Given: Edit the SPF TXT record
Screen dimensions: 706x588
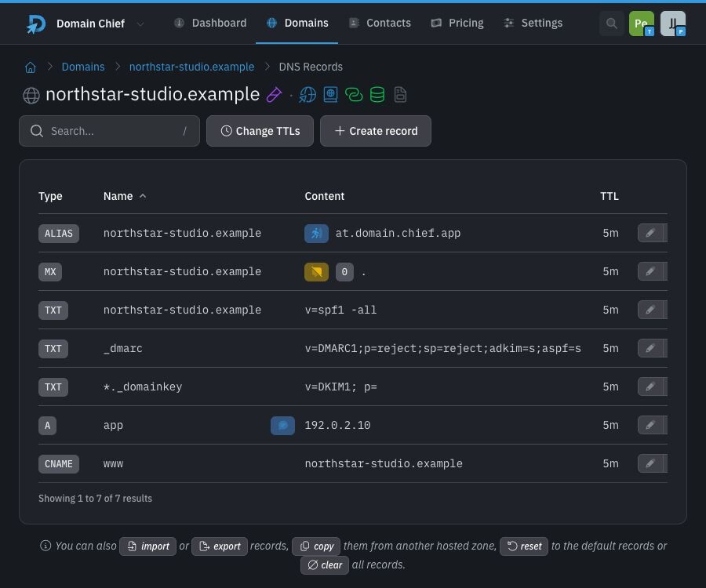Looking at the screenshot, I should [x=652, y=310].
